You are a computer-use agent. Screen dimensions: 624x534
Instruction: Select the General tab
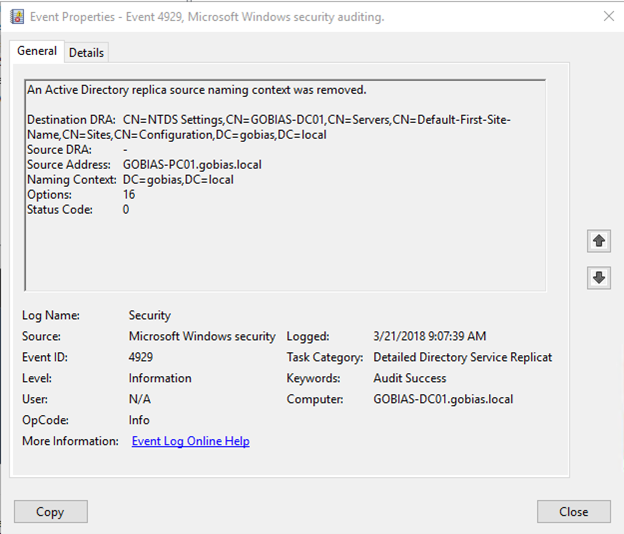tap(37, 51)
